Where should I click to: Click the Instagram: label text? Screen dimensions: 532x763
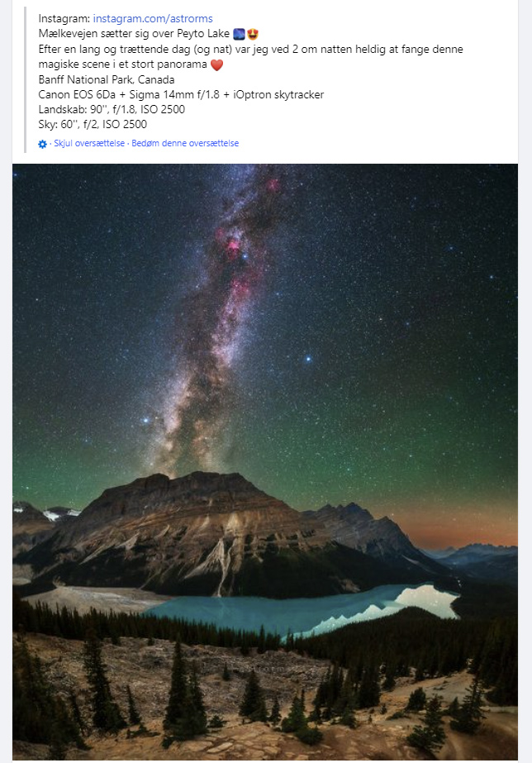click(x=64, y=18)
